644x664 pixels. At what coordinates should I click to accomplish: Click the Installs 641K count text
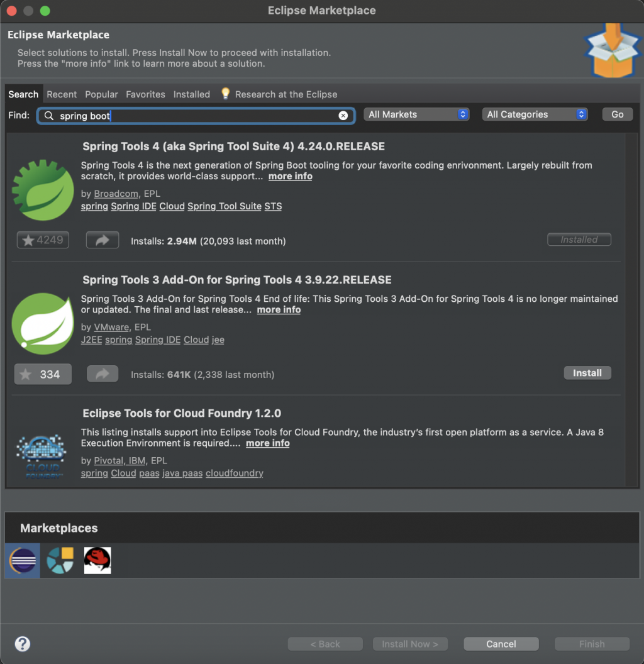pos(203,374)
